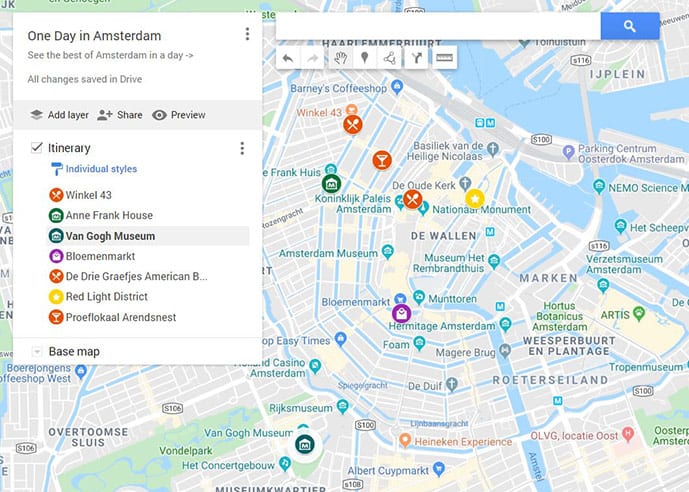The image size is (689, 492).
Task: Click the All changes saved in Drive text
Action: click(85, 80)
